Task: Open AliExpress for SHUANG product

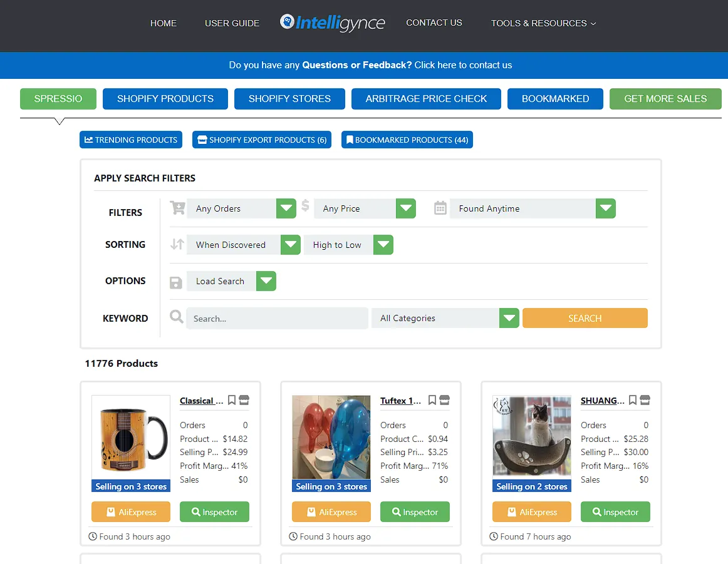Action: coord(532,511)
